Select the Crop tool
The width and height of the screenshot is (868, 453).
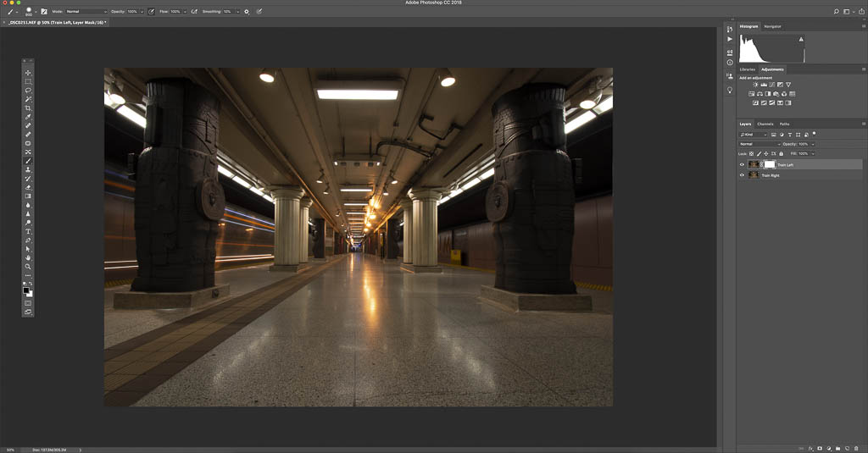[x=28, y=108]
